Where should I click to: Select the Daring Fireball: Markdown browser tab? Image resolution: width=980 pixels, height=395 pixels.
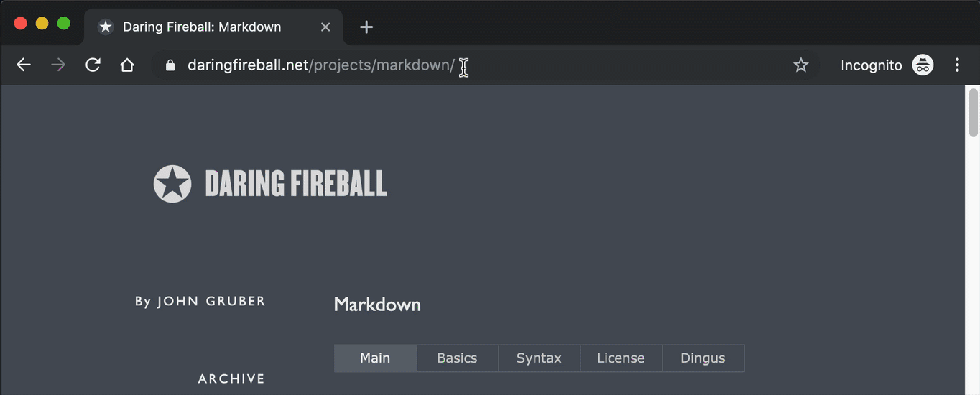(213, 27)
